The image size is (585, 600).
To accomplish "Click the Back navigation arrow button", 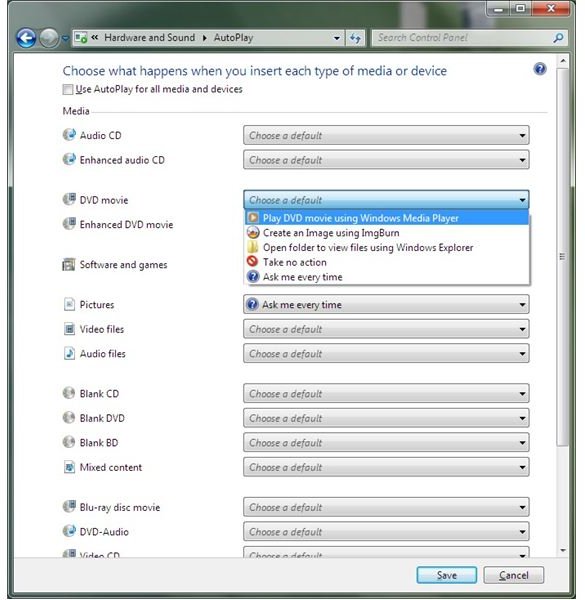I will [26, 38].
